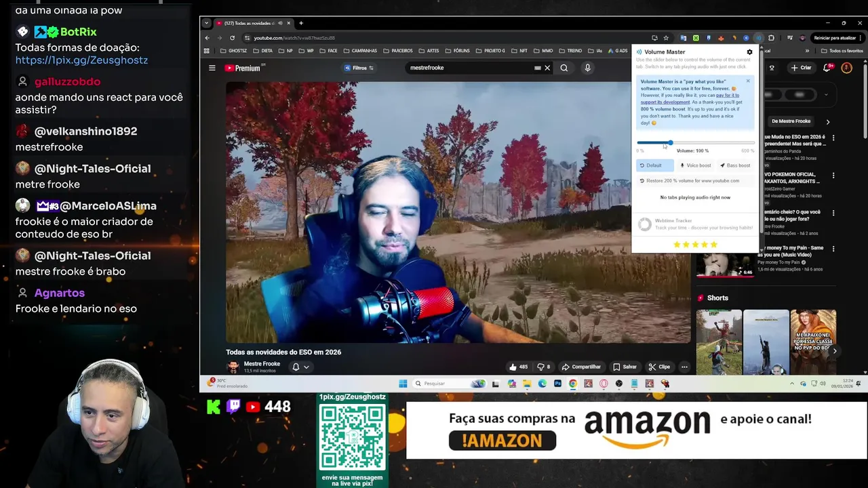Like the video with thumbs up

(x=518, y=367)
